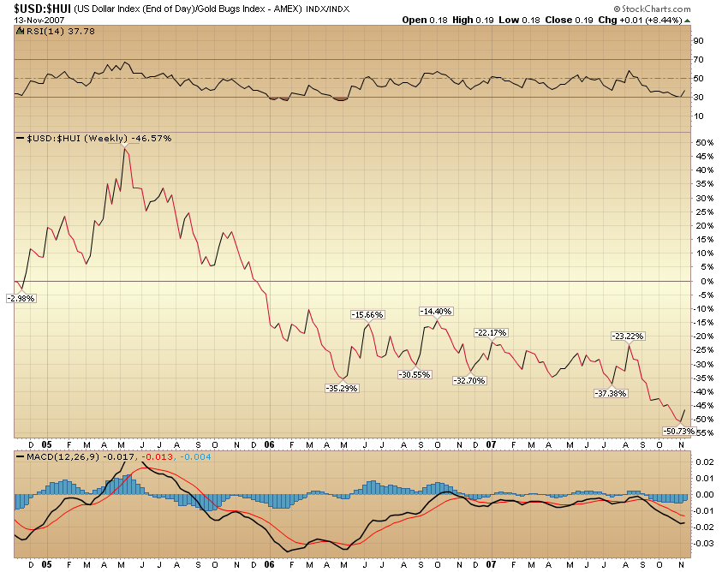
Task: Click the '-32.70%' trough annotation
Action: (469, 381)
